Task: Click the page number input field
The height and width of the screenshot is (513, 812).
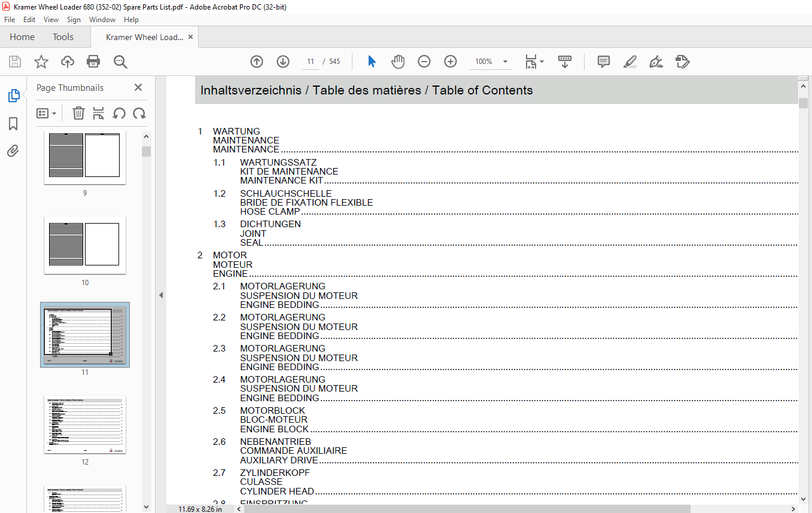Action: (x=310, y=62)
